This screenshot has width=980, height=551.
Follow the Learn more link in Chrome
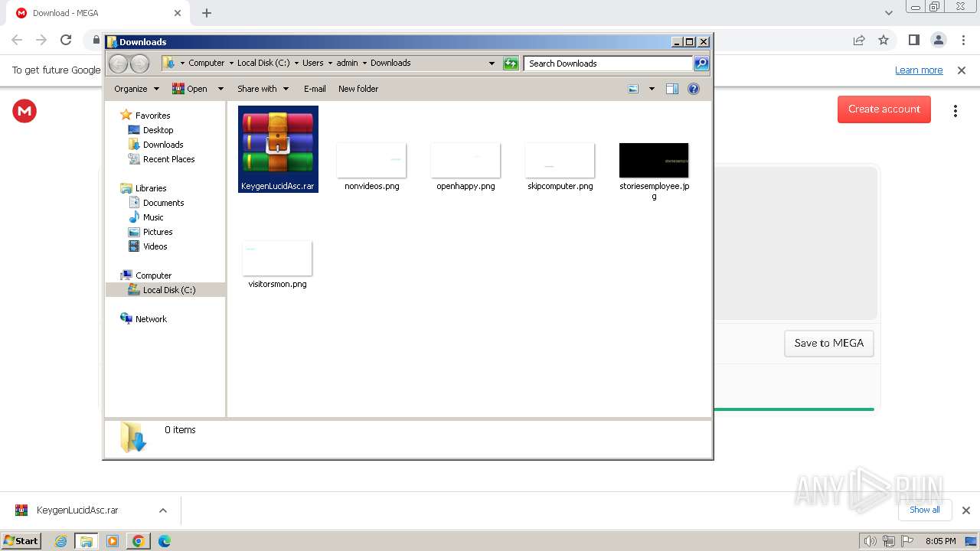919,70
